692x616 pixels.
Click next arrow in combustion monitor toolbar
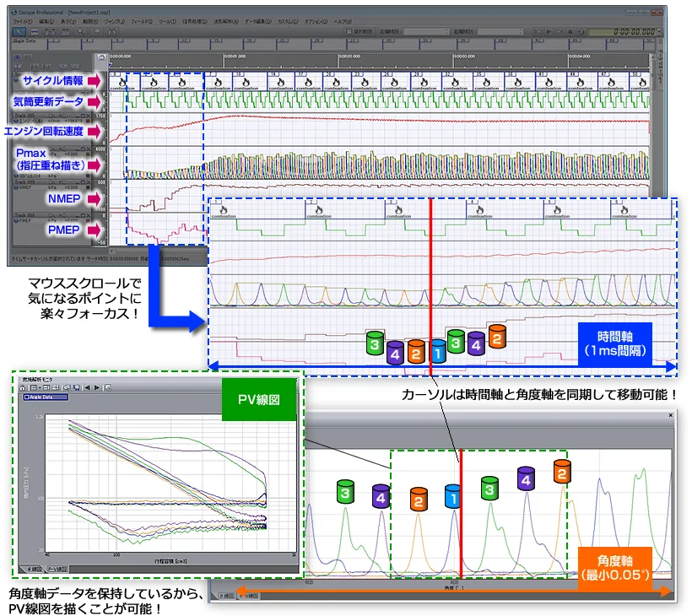tap(96, 387)
